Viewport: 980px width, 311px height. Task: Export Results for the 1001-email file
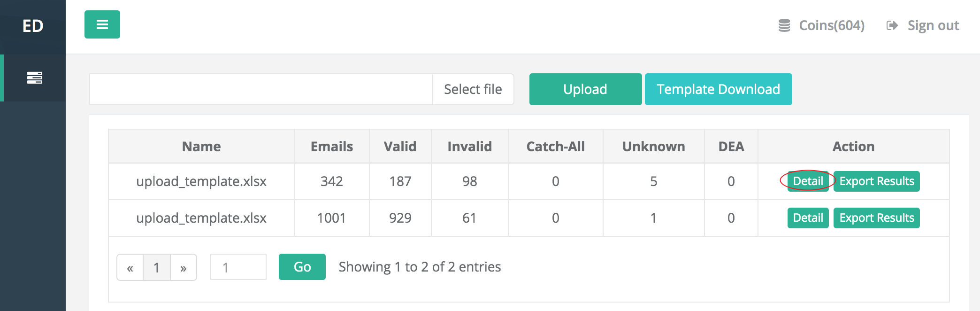tap(876, 218)
